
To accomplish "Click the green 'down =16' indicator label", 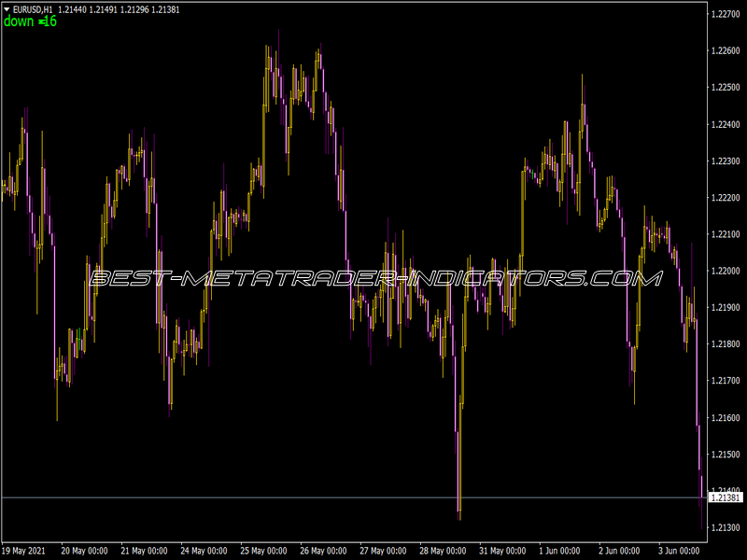I will 30,21.
